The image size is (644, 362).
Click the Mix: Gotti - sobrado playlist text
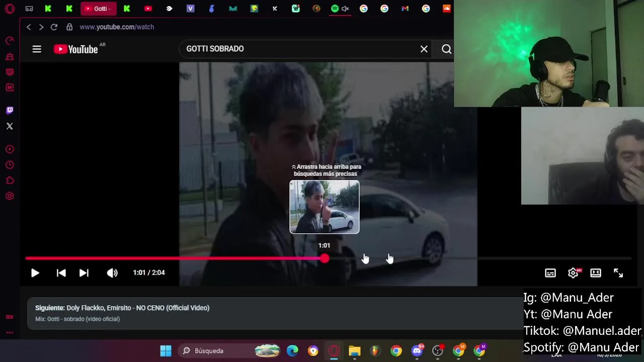pos(77,319)
